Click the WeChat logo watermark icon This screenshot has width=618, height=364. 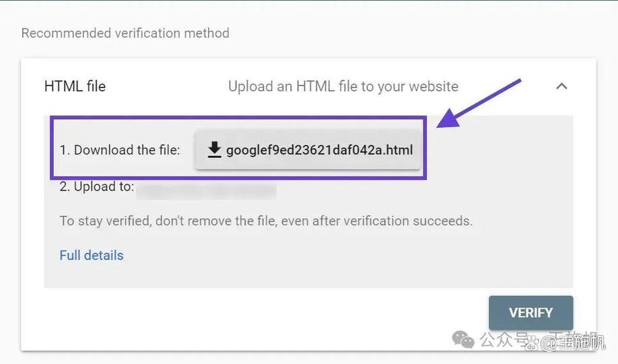[463, 339]
